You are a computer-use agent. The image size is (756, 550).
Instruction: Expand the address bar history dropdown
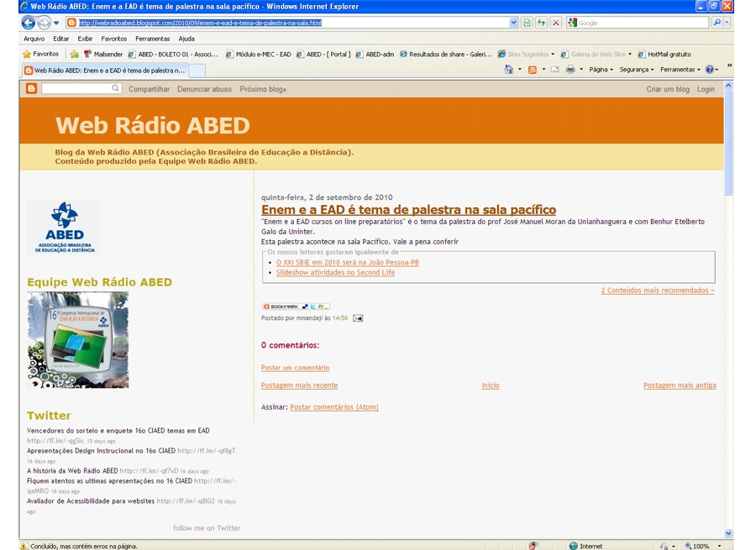pos(513,23)
